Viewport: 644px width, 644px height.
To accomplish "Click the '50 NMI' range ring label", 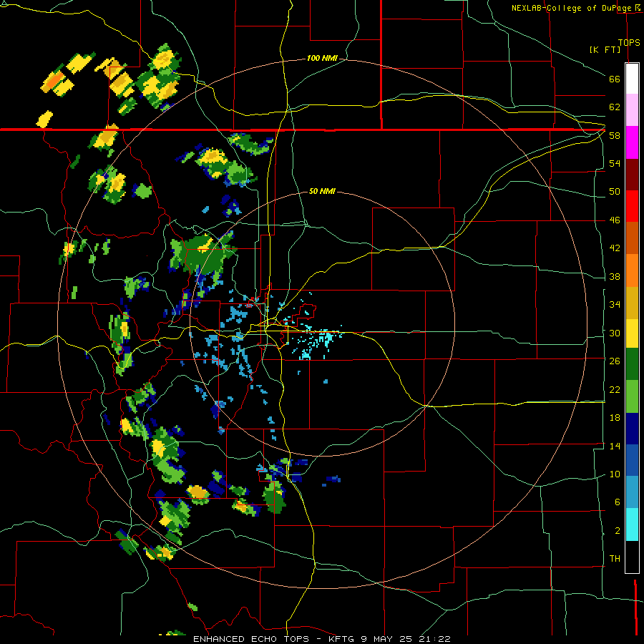I will click(322, 191).
